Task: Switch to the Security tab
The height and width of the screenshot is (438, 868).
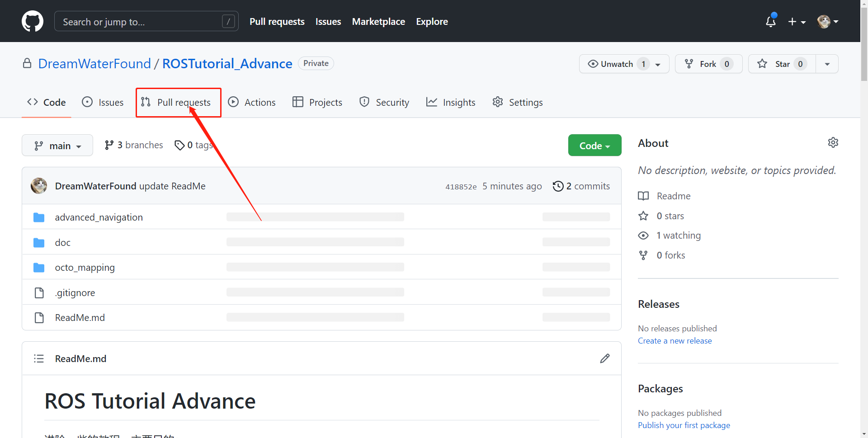Action: click(384, 102)
